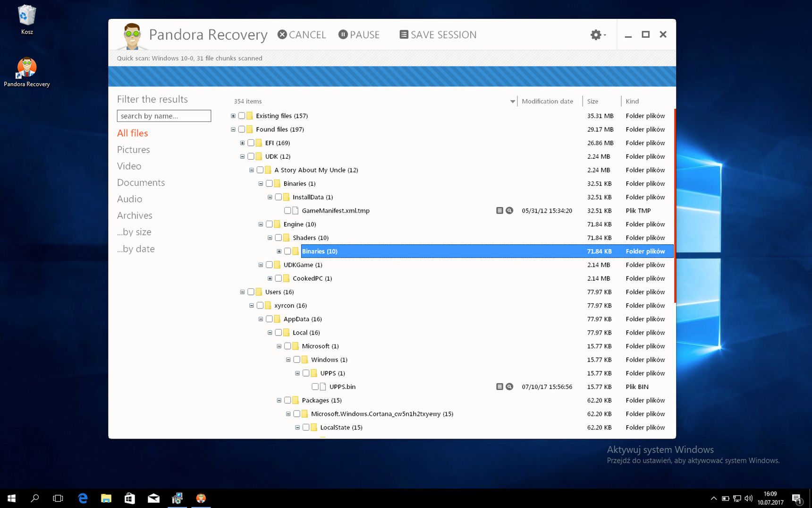This screenshot has width=812, height=508.
Task: Click magnifier icon beside UPPS.bin
Action: point(509,387)
